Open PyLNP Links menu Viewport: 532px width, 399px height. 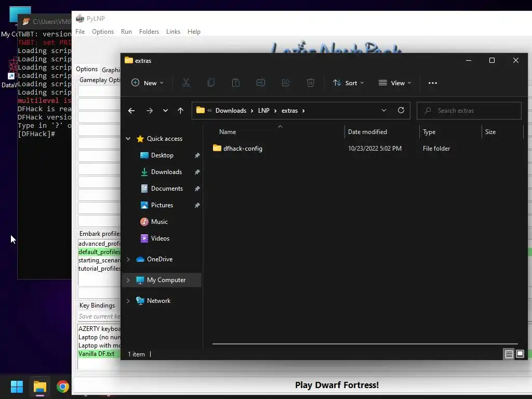tap(173, 32)
